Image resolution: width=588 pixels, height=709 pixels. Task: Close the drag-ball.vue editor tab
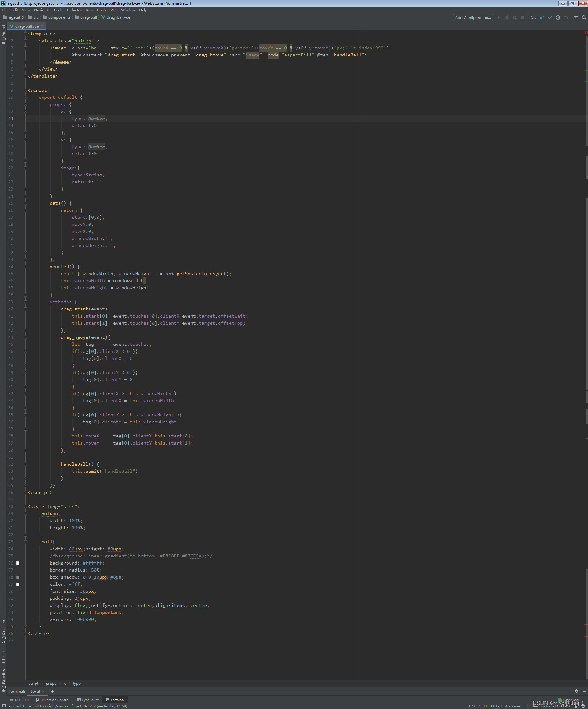coord(42,26)
